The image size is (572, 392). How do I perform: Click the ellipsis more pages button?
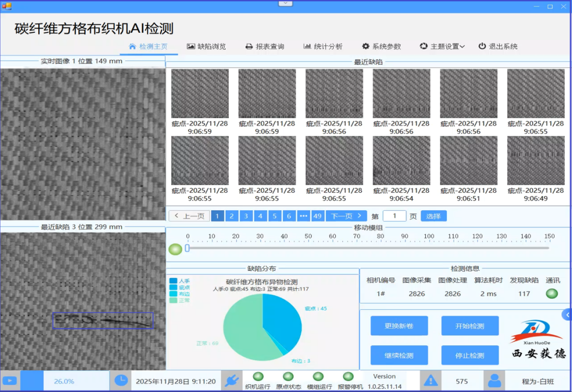(303, 216)
